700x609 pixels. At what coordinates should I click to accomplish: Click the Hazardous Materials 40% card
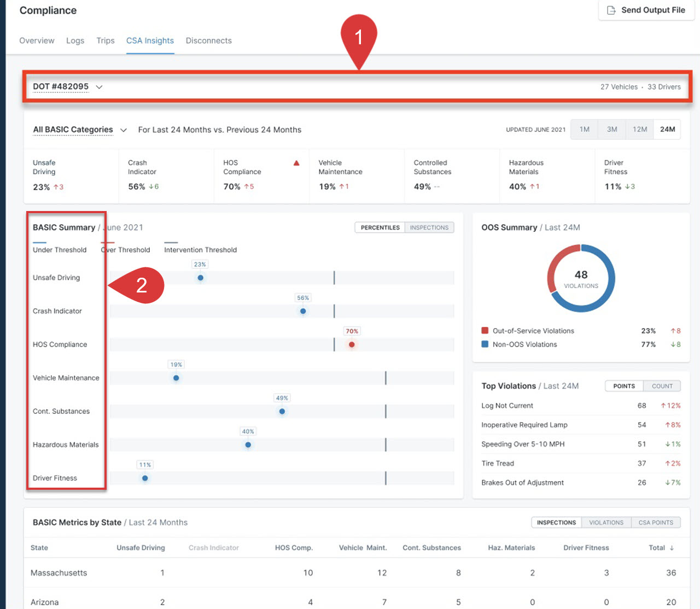tap(547, 175)
